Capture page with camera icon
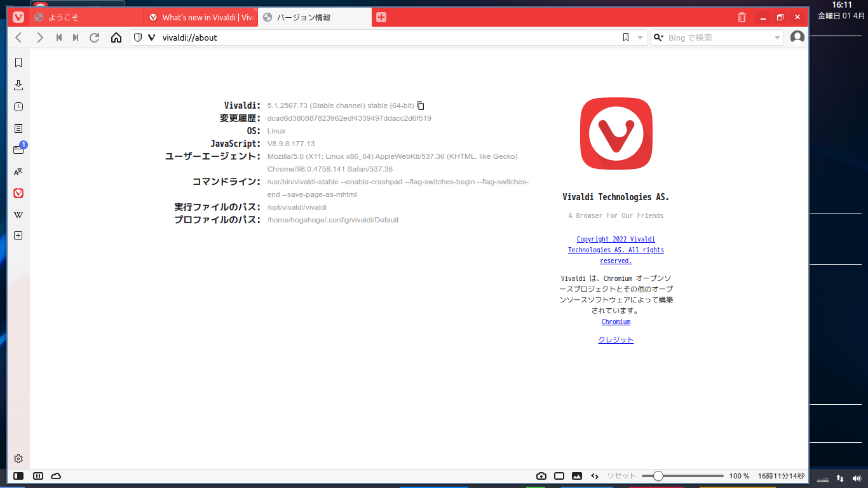Screen dimensions: 868x488 coord(541,476)
